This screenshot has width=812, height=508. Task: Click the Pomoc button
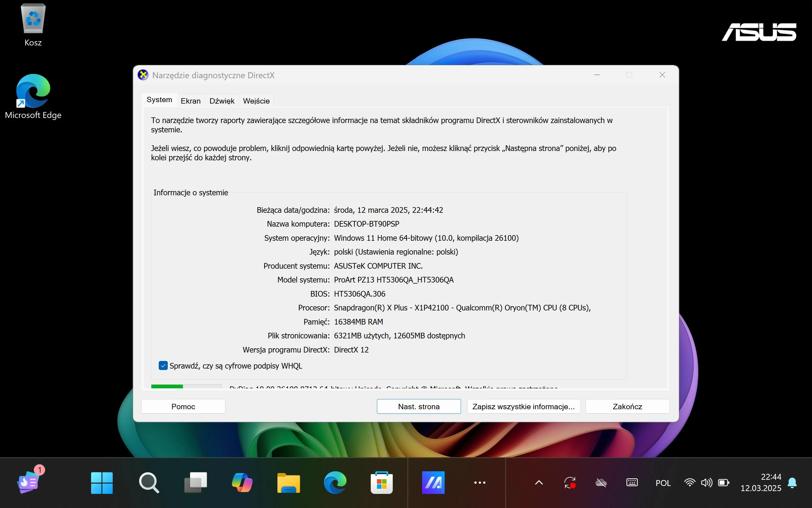coord(183,406)
